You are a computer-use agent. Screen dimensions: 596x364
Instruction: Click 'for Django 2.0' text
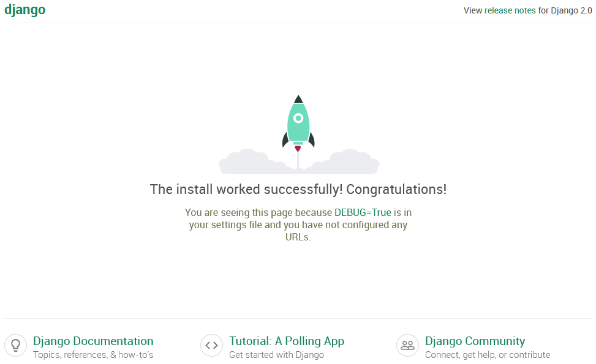click(x=565, y=10)
